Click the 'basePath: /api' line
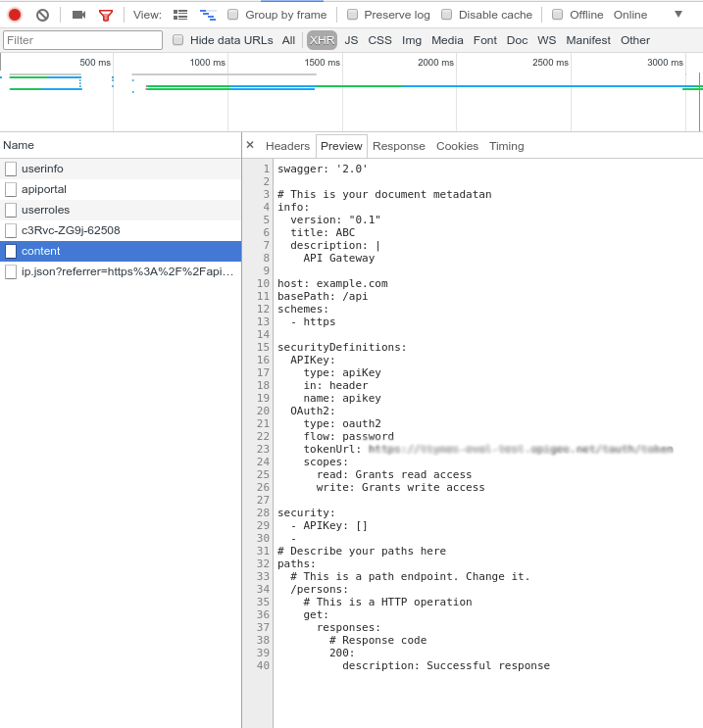Screen dimensions: 703x728 click(x=323, y=296)
